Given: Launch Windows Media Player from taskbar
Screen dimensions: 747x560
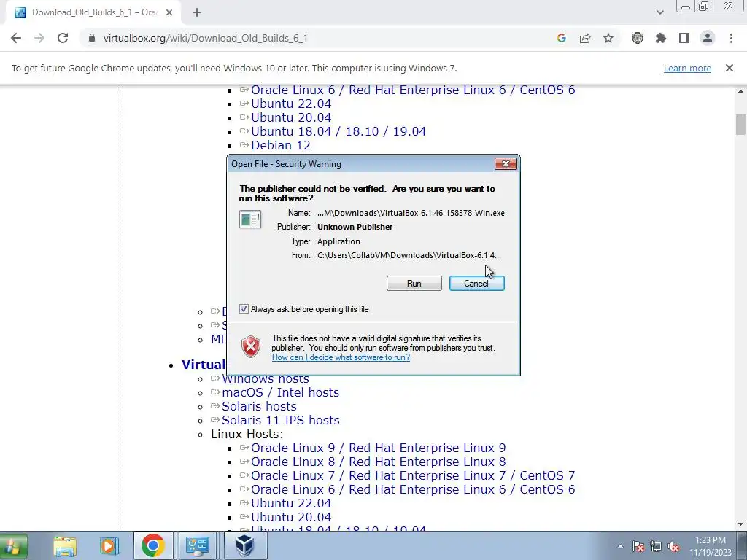Looking at the screenshot, I should coord(109,545).
